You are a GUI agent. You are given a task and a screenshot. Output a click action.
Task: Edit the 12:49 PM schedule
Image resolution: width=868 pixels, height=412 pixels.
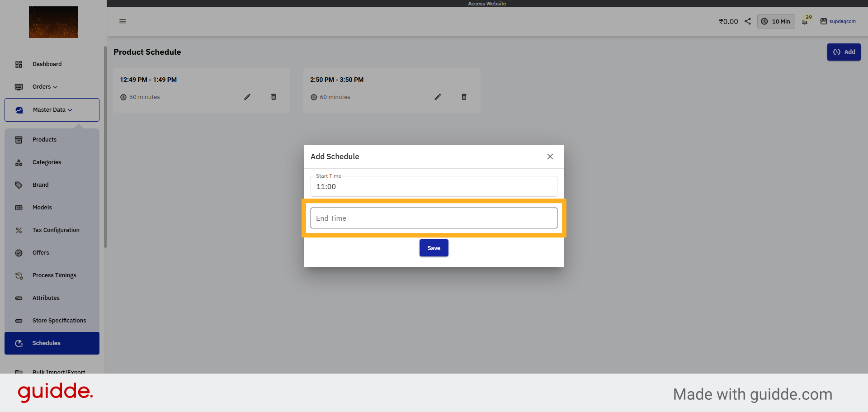coord(247,97)
